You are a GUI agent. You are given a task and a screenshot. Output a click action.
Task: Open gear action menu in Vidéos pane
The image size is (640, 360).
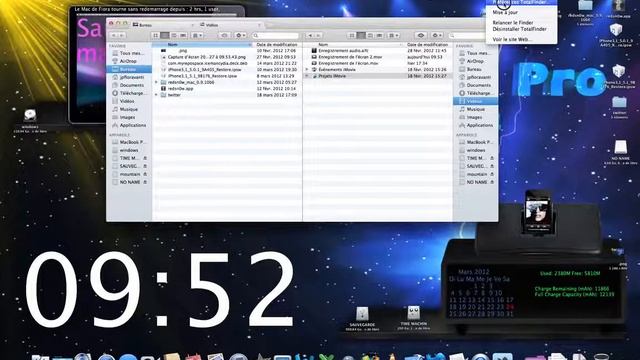point(437,36)
